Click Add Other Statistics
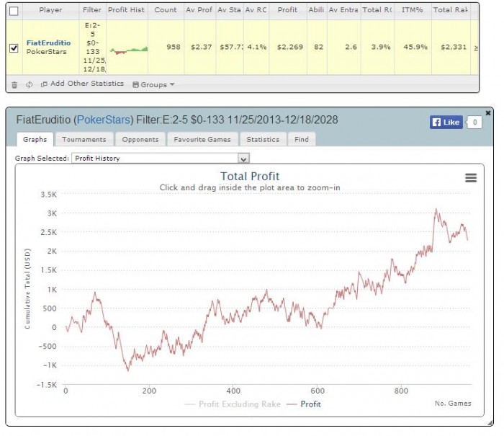This screenshot has width=504, height=436. point(82,84)
